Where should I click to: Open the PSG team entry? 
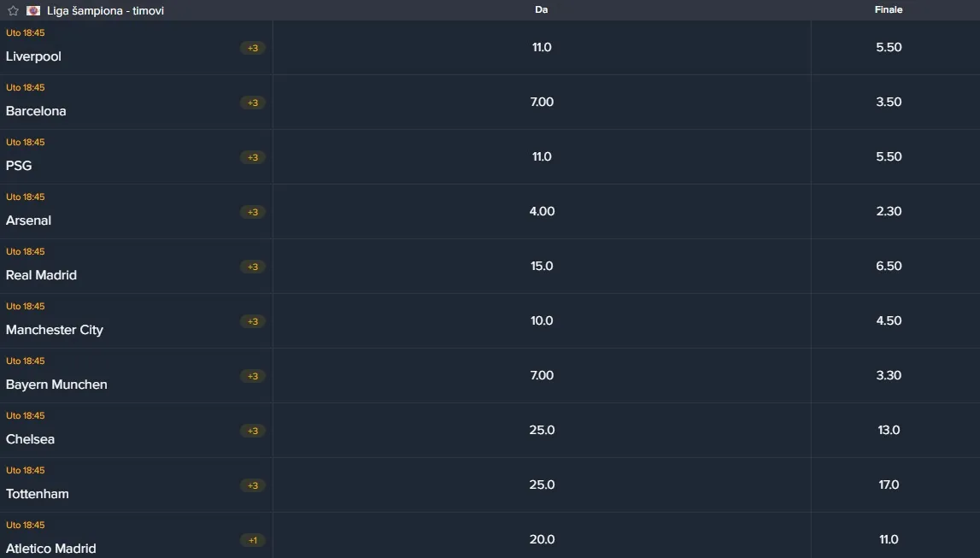(x=19, y=166)
